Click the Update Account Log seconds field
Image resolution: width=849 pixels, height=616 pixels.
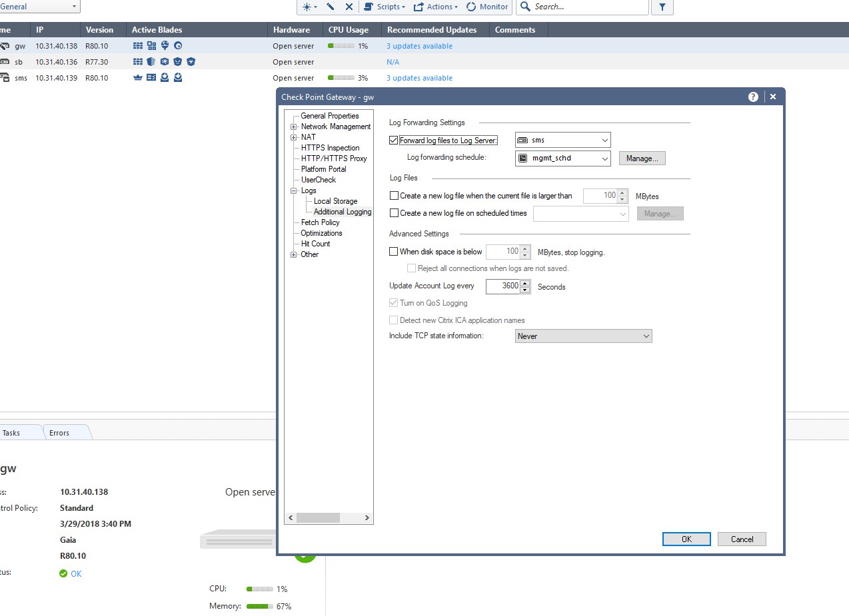[x=502, y=286]
